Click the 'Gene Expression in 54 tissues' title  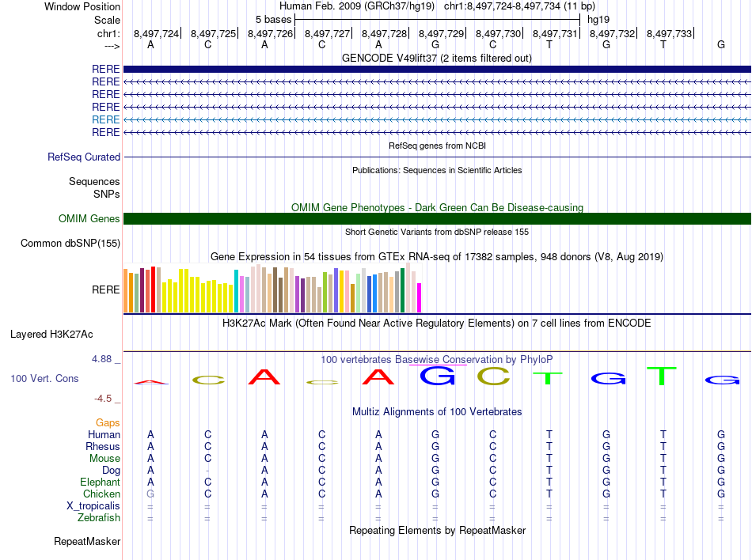pos(437,257)
